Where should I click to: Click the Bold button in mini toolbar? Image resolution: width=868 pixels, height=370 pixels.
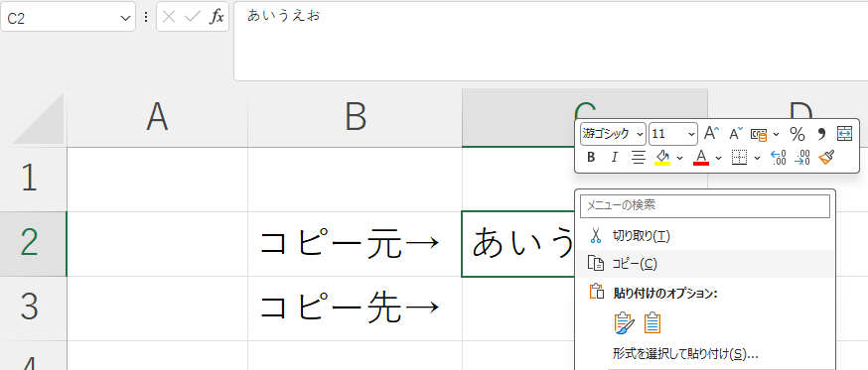click(591, 158)
